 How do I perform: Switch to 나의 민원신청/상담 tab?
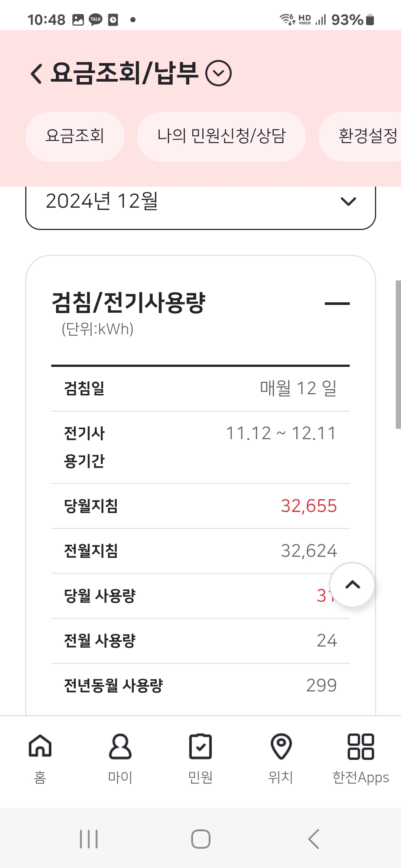[x=221, y=136]
